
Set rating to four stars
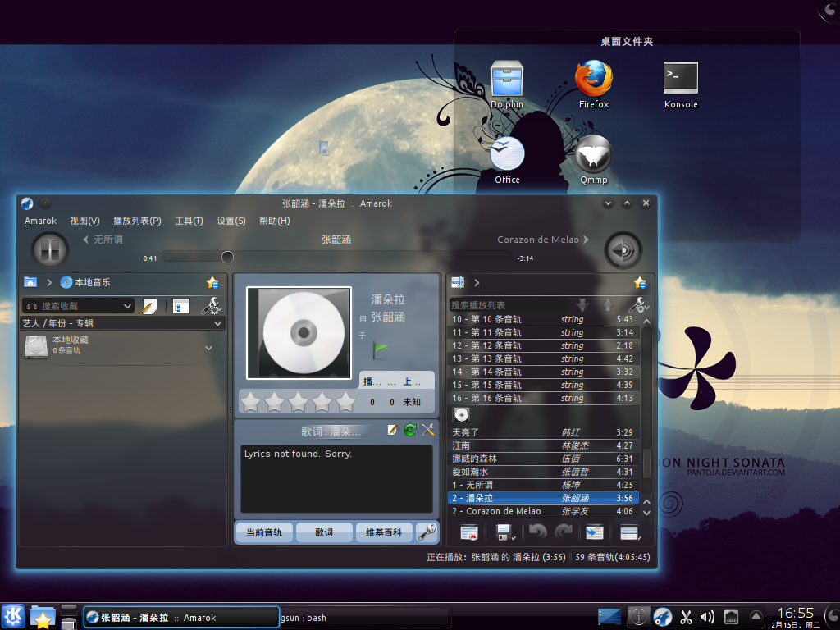tap(322, 402)
